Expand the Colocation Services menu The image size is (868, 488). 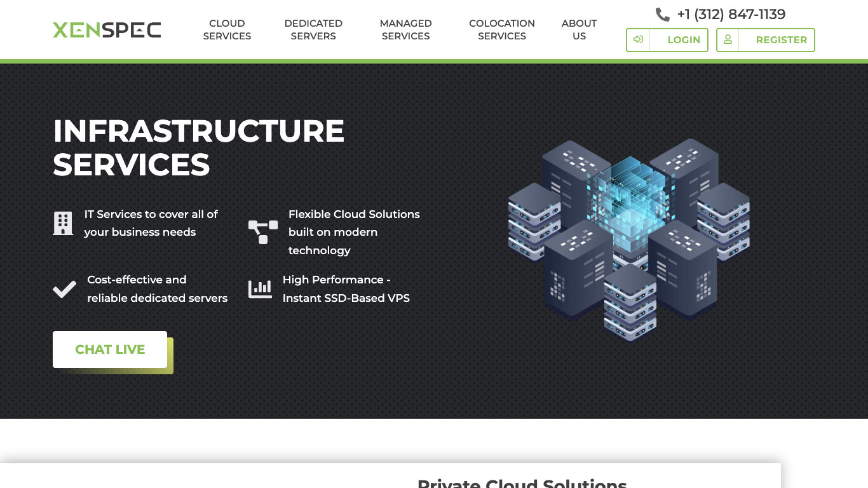[502, 30]
